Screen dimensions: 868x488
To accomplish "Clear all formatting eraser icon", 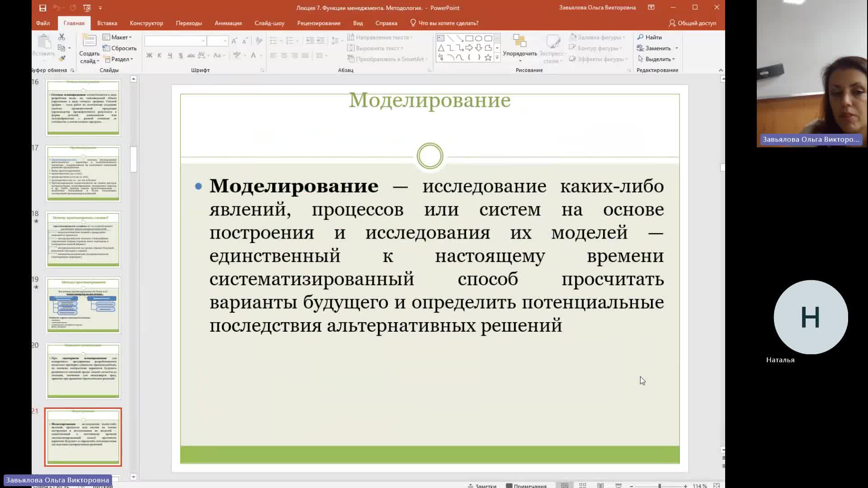I will pyautogui.click(x=259, y=41).
